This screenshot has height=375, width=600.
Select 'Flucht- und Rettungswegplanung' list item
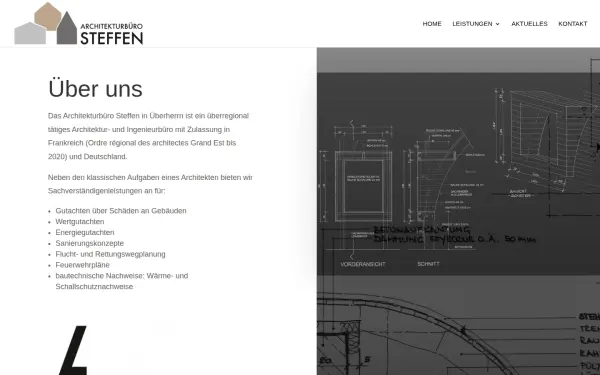tap(110, 254)
